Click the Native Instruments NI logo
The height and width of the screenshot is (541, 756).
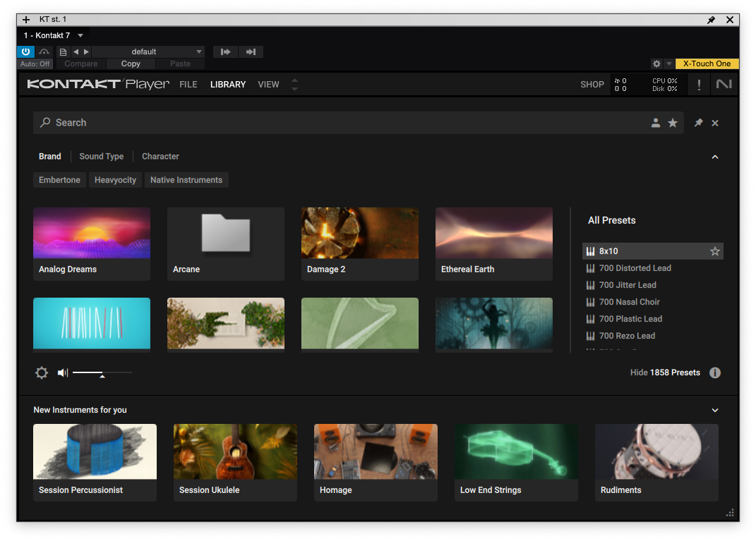click(724, 85)
